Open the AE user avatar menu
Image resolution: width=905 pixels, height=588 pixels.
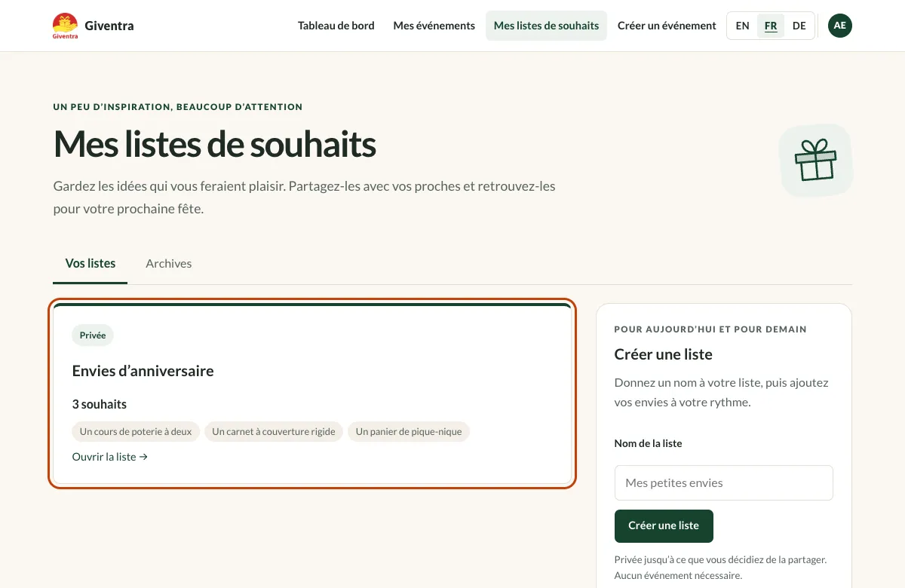[840, 26]
